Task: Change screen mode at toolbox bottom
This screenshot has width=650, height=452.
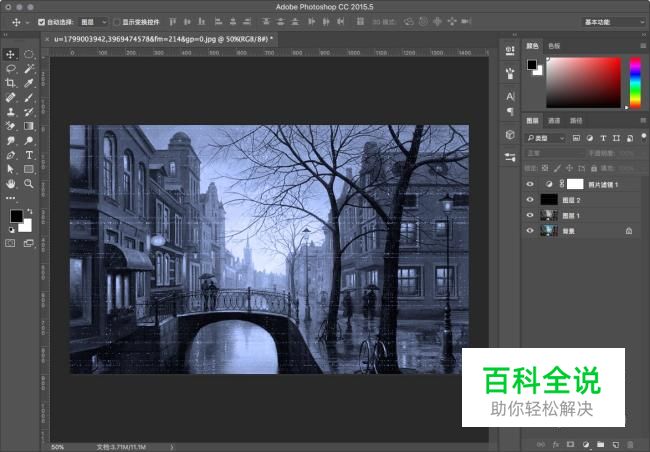Action: pyautogui.click(x=29, y=243)
